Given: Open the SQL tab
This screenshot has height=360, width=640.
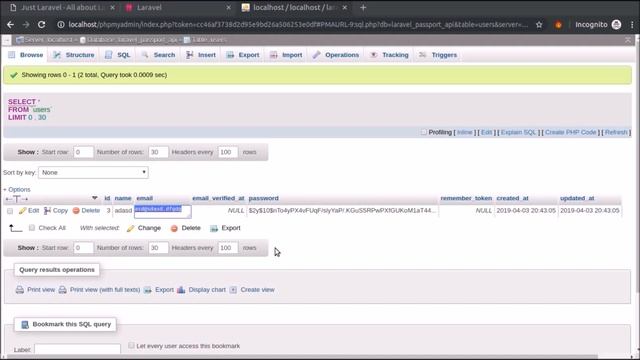Looking at the screenshot, I should tap(118, 55).
